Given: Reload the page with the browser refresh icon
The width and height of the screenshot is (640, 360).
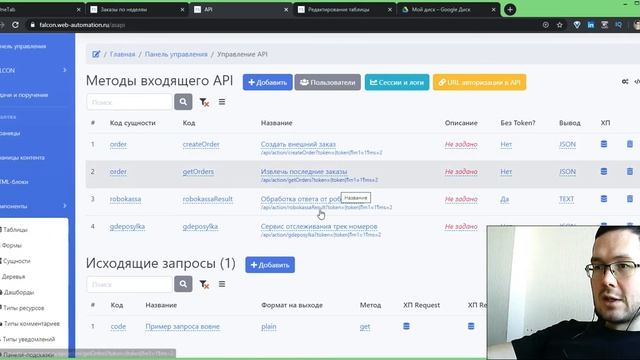Looking at the screenshot, I should click(x=15, y=25).
